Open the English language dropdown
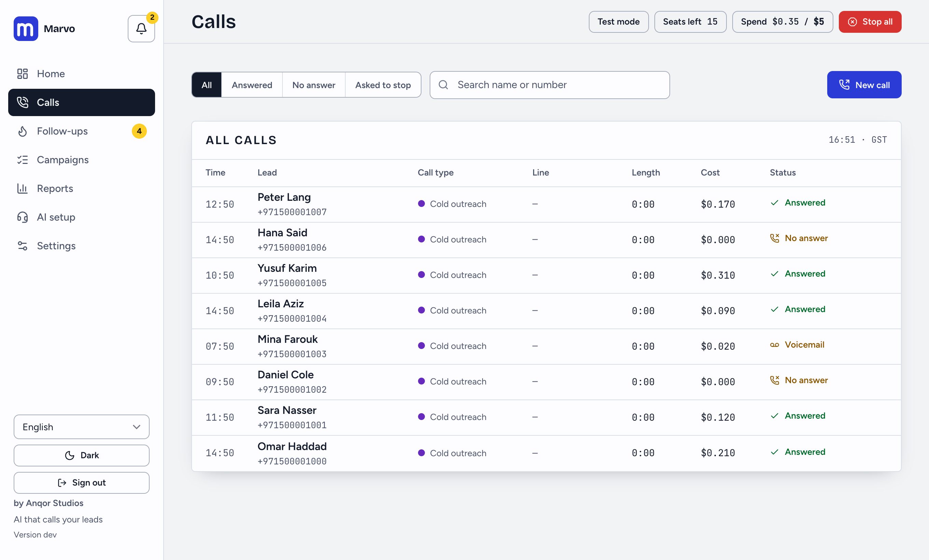Image resolution: width=929 pixels, height=560 pixels. 81,427
